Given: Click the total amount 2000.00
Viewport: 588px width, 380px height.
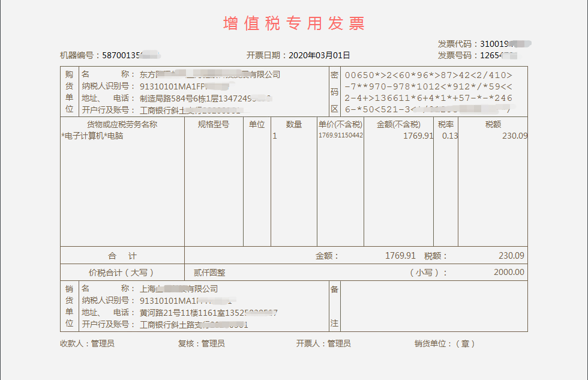Looking at the screenshot, I should tap(509, 273).
